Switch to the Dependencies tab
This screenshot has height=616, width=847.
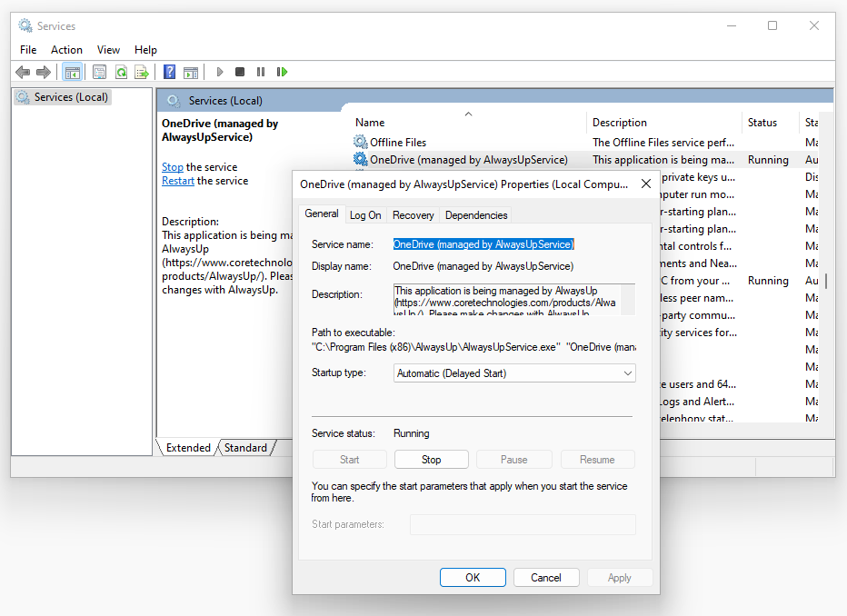click(476, 215)
